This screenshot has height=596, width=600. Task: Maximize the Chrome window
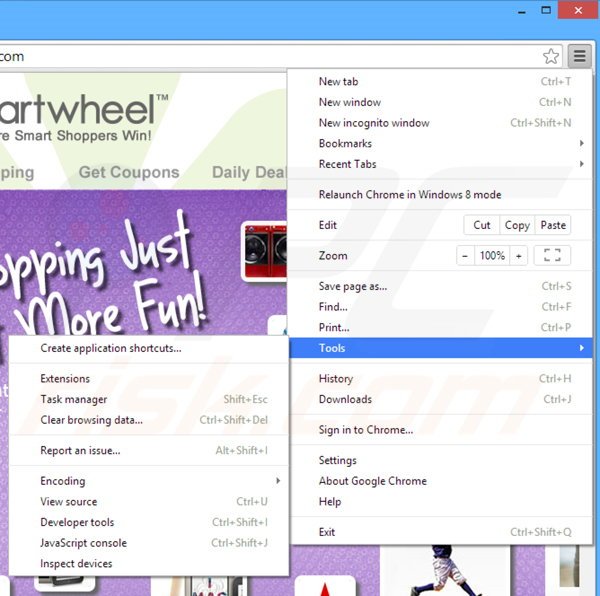tap(546, 10)
